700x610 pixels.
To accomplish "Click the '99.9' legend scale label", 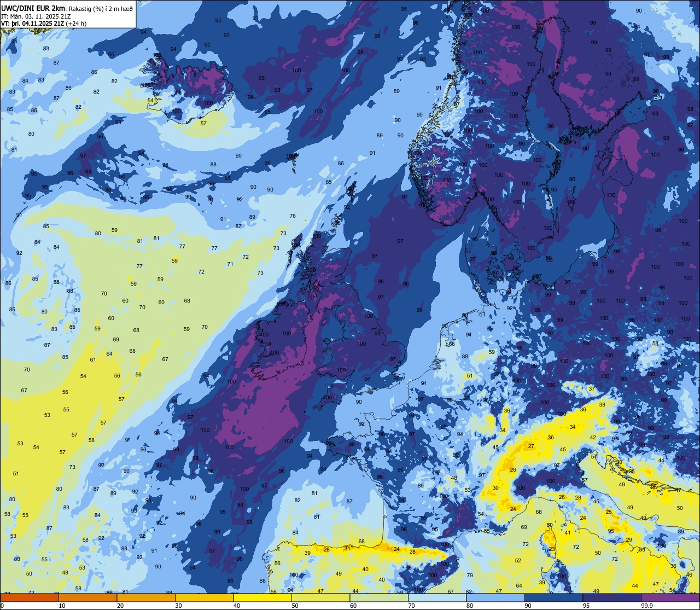I will coord(647,606).
